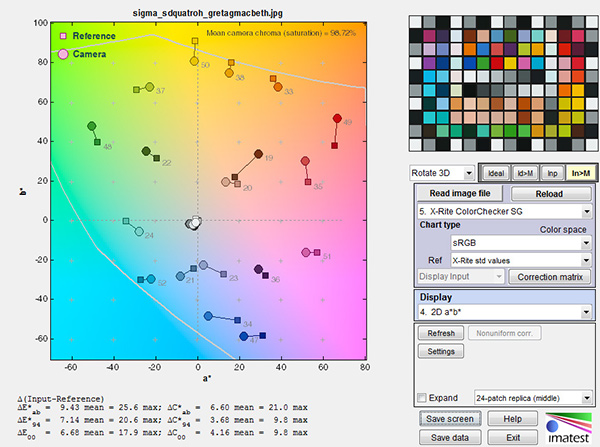Image resolution: width=600 pixels, height=447 pixels.
Task: Click camera circle for patch 49
Action: (x=337, y=119)
